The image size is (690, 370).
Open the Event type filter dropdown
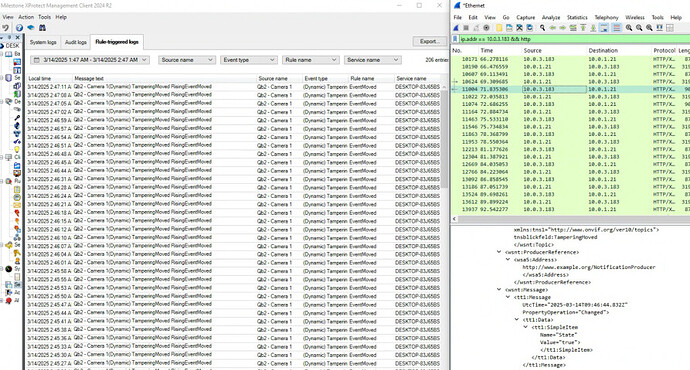[249, 60]
